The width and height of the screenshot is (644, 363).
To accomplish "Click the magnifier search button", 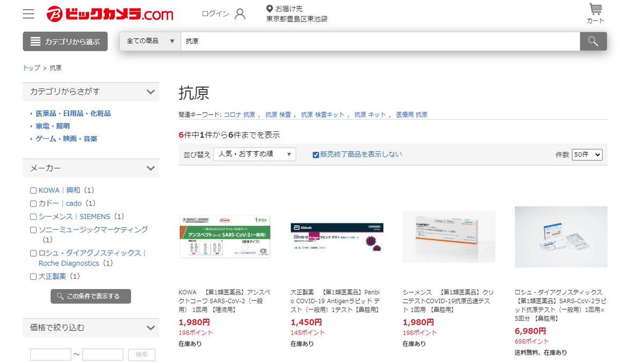I will (593, 41).
